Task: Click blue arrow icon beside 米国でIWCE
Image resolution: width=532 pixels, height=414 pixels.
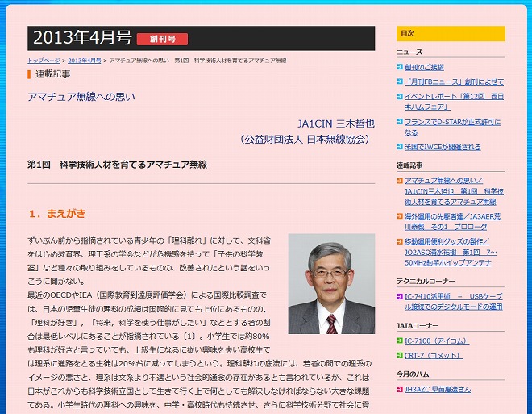Action: 400,147
